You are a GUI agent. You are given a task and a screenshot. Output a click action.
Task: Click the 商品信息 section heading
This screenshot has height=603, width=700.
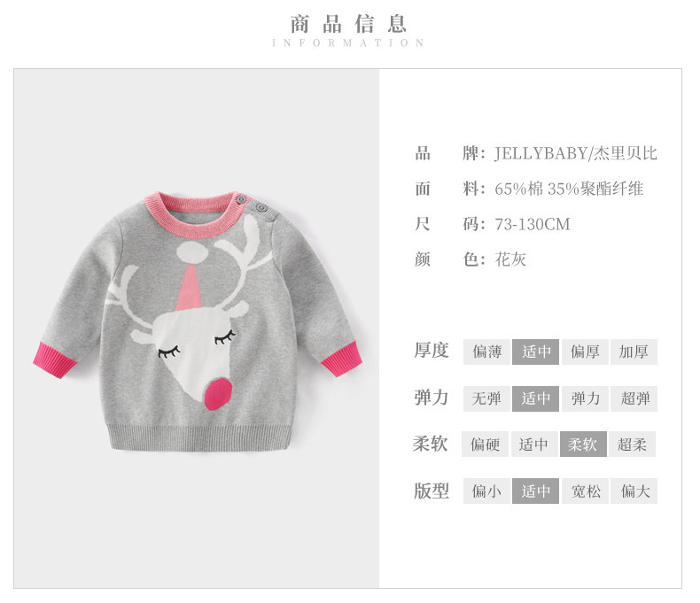coord(348,24)
